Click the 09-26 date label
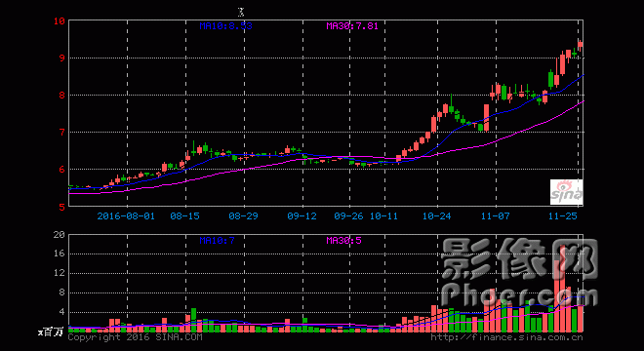This screenshot has width=644, height=351. point(348,215)
